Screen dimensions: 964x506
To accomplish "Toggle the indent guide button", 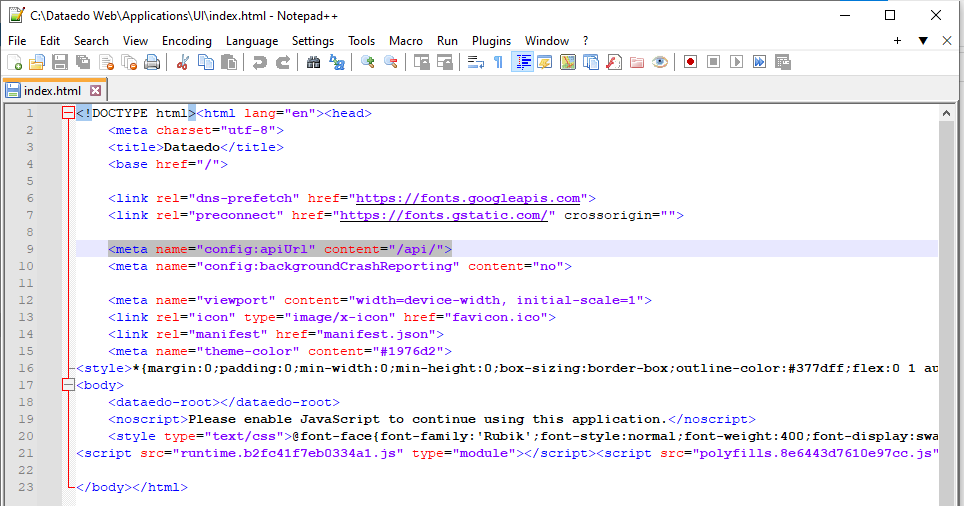I will [x=522, y=62].
